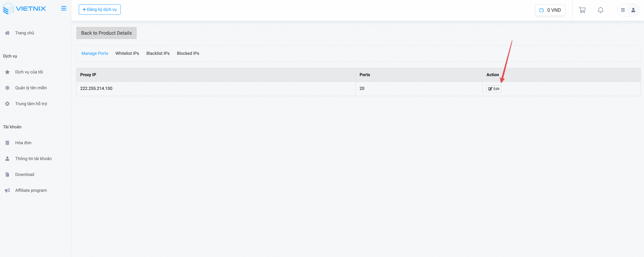Select the Manage Ports tab
The image size is (644, 257).
(x=95, y=53)
